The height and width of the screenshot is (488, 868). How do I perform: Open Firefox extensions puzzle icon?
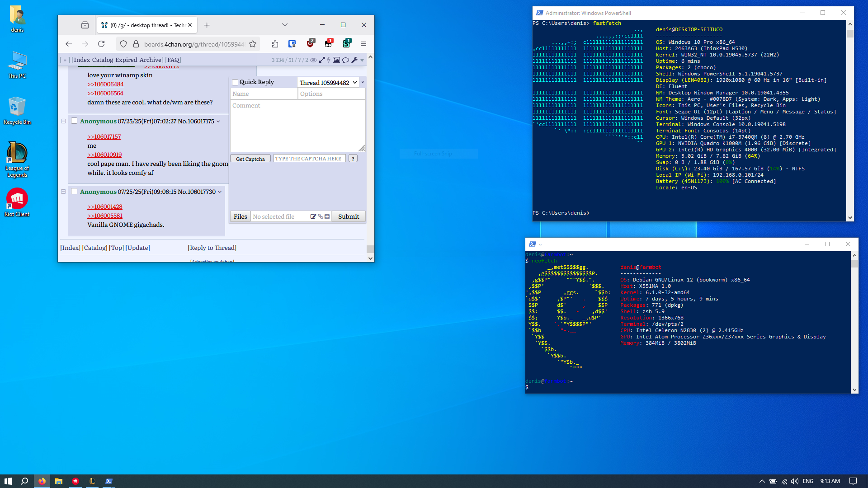pyautogui.click(x=275, y=44)
